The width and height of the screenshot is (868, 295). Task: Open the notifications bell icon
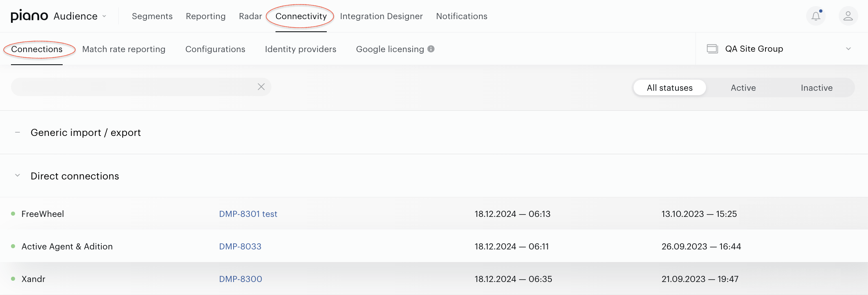pos(816,16)
